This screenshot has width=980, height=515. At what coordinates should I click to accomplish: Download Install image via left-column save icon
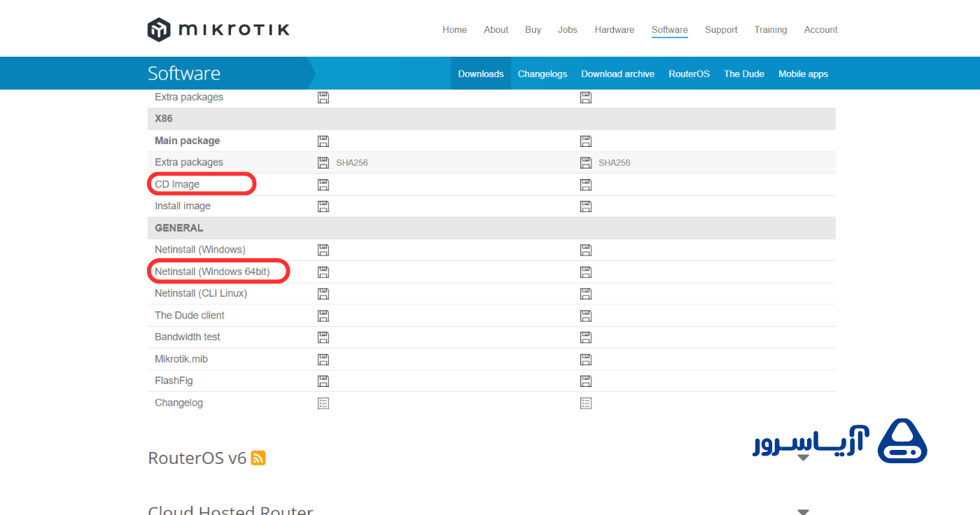tap(323, 206)
